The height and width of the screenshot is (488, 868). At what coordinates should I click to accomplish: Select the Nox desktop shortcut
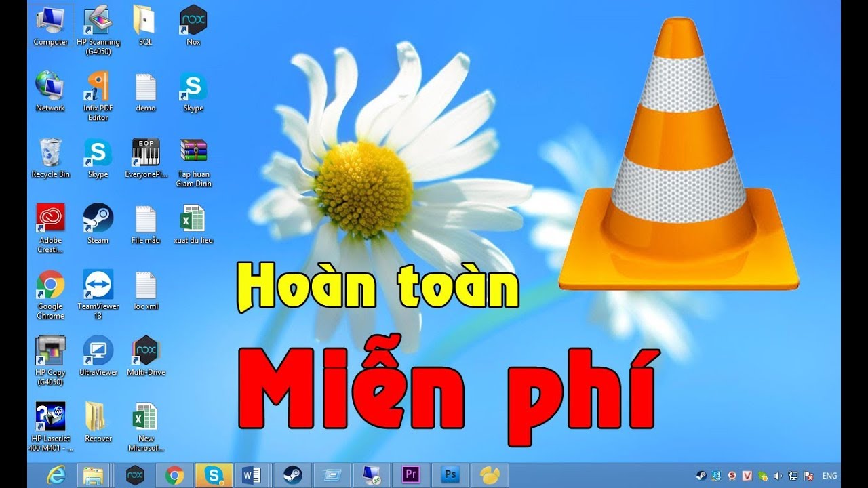(x=193, y=27)
